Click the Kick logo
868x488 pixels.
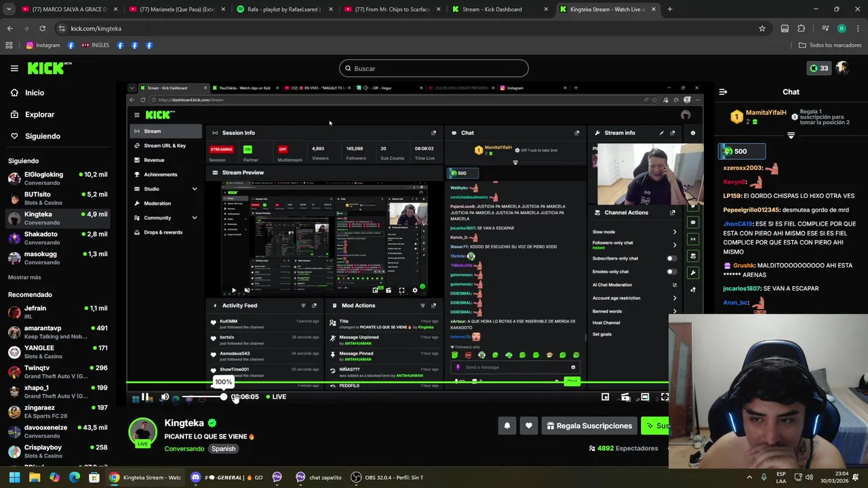click(50, 68)
